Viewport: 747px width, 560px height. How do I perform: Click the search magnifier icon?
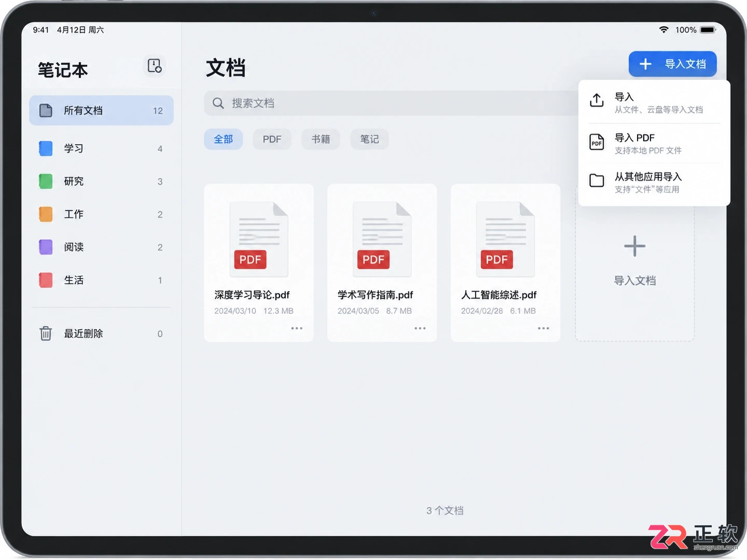click(218, 103)
